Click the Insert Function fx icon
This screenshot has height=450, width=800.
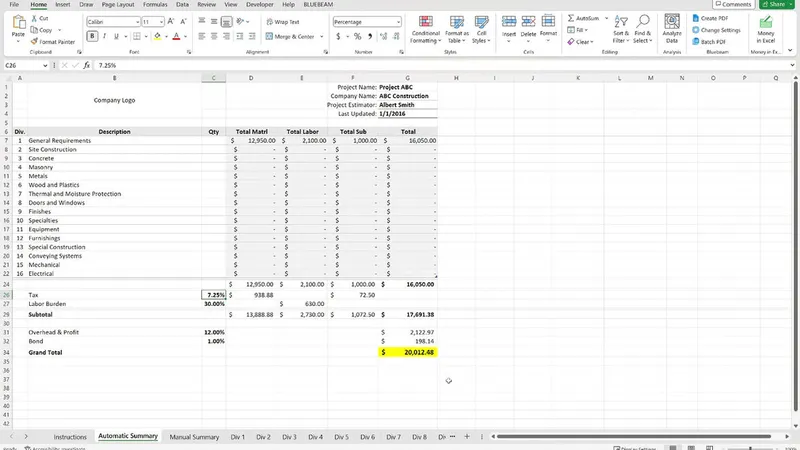(x=87, y=65)
